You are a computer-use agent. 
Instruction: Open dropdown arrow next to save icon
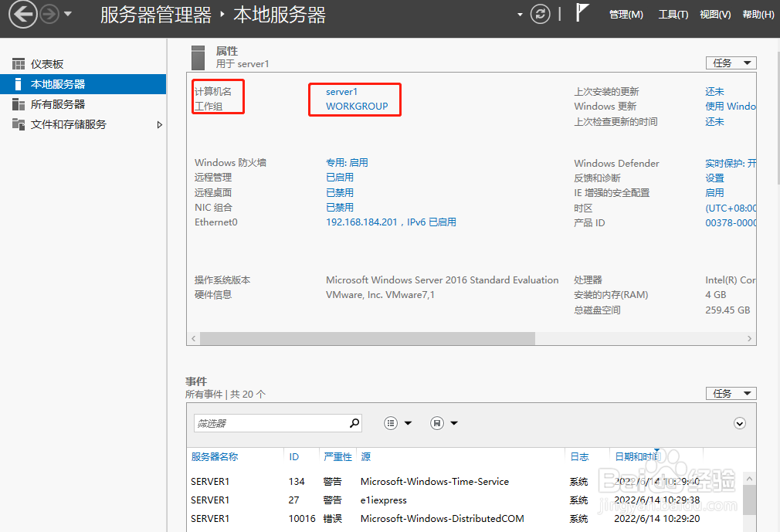[x=453, y=423]
